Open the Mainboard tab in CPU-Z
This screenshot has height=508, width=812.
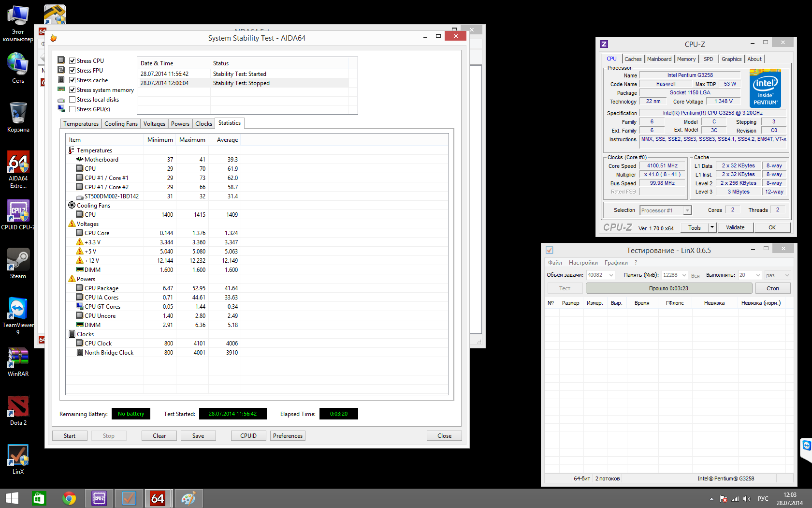pyautogui.click(x=659, y=59)
